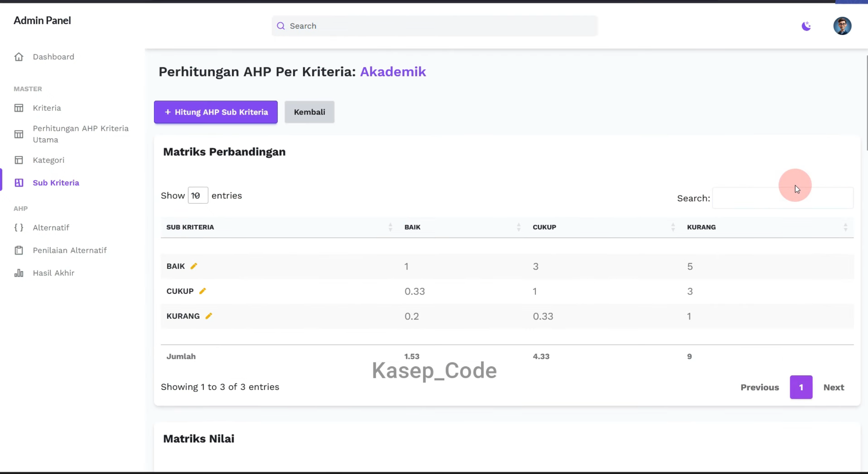Viewport: 868px width, 474px height.
Task: Click the Previous pagination button
Action: click(x=760, y=387)
